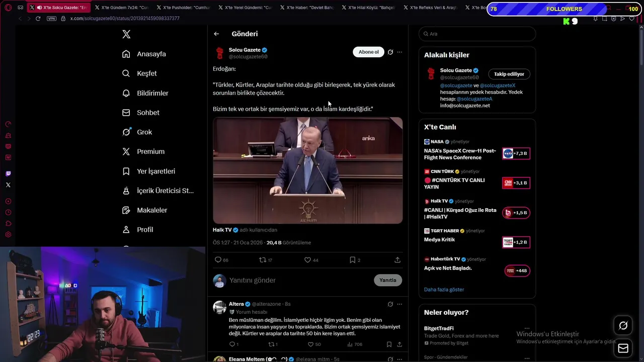Click the X logo above the sidebar
The image size is (644, 362).
click(x=126, y=34)
